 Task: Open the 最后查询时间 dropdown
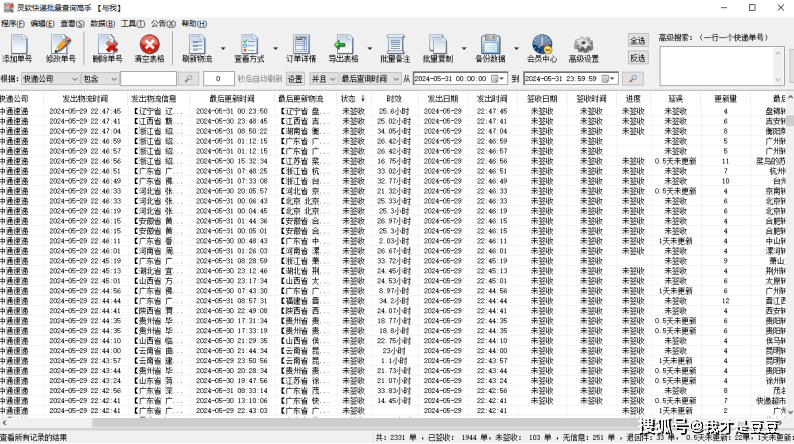tap(370, 79)
